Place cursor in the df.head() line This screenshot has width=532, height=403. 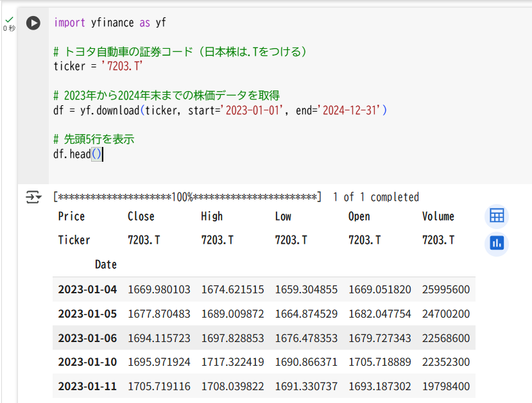pos(78,155)
